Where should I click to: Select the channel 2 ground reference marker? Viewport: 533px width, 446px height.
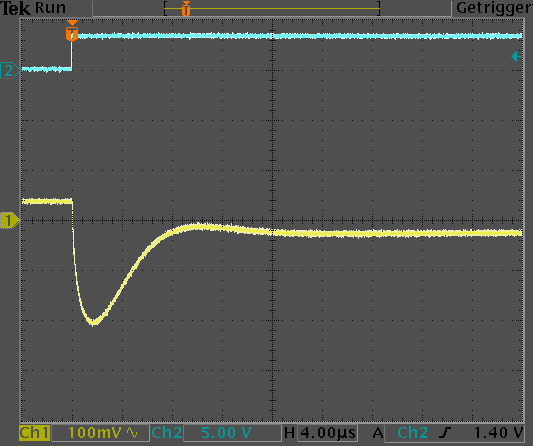coord(10,70)
